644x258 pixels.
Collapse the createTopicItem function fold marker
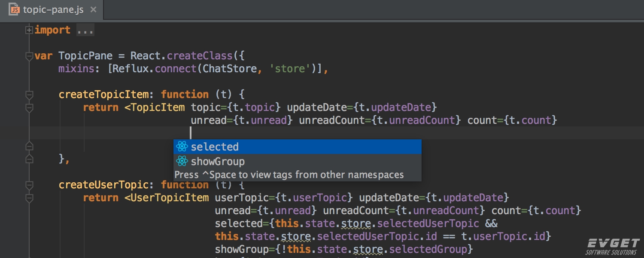point(29,95)
